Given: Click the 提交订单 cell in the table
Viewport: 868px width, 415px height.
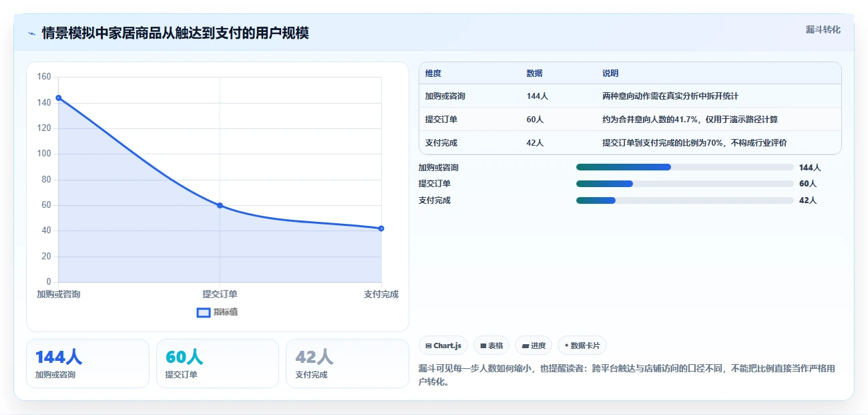Looking at the screenshot, I should (441, 120).
